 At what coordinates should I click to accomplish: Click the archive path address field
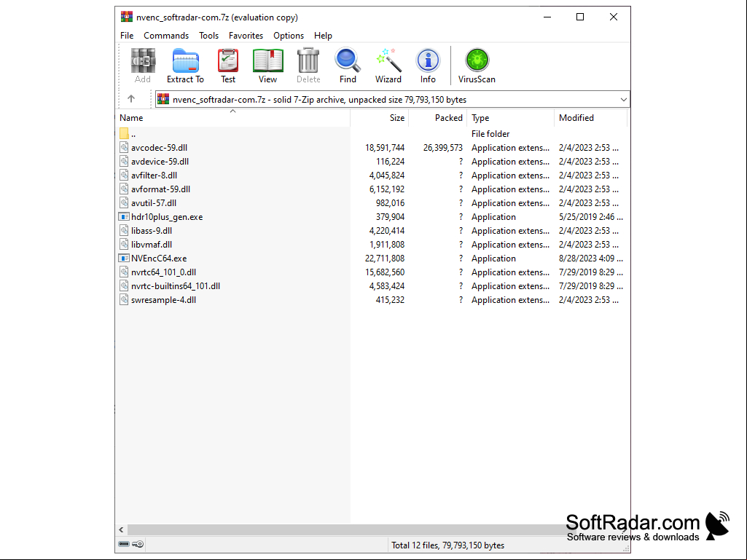tap(393, 99)
